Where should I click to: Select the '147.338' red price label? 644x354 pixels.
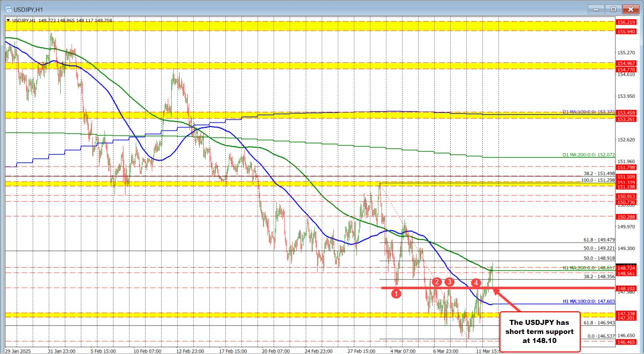pos(625,313)
